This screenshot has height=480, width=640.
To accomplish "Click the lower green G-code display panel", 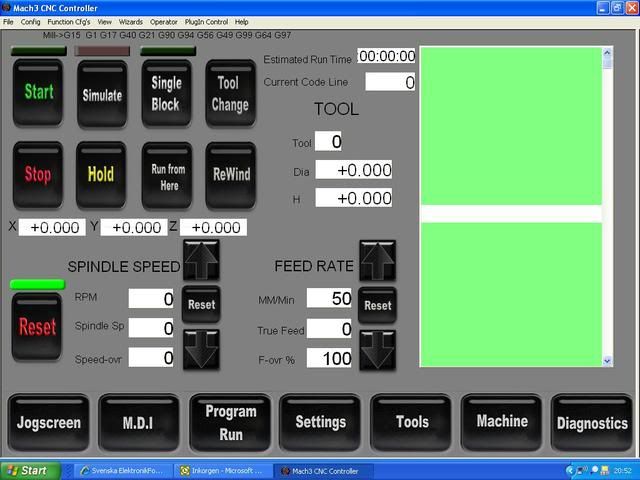I will pyautogui.click(x=511, y=294).
